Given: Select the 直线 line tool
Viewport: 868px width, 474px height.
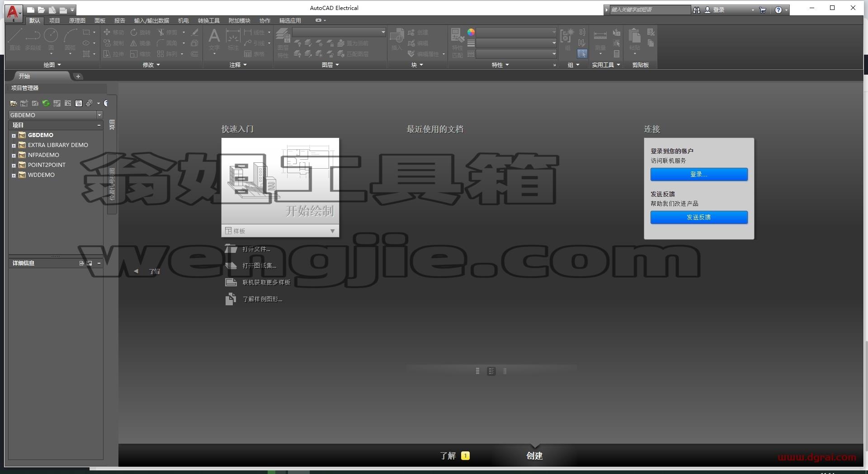Looking at the screenshot, I should (x=15, y=38).
